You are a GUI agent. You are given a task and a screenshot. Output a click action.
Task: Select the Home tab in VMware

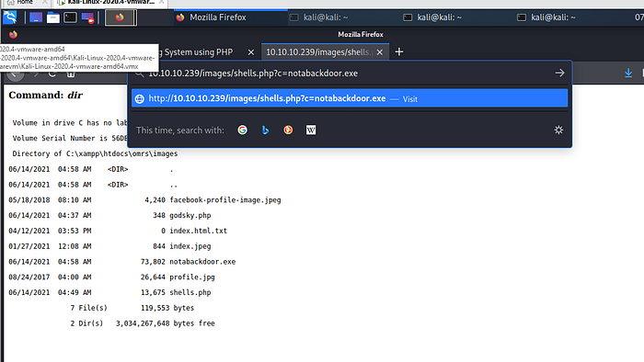tap(25, 3)
